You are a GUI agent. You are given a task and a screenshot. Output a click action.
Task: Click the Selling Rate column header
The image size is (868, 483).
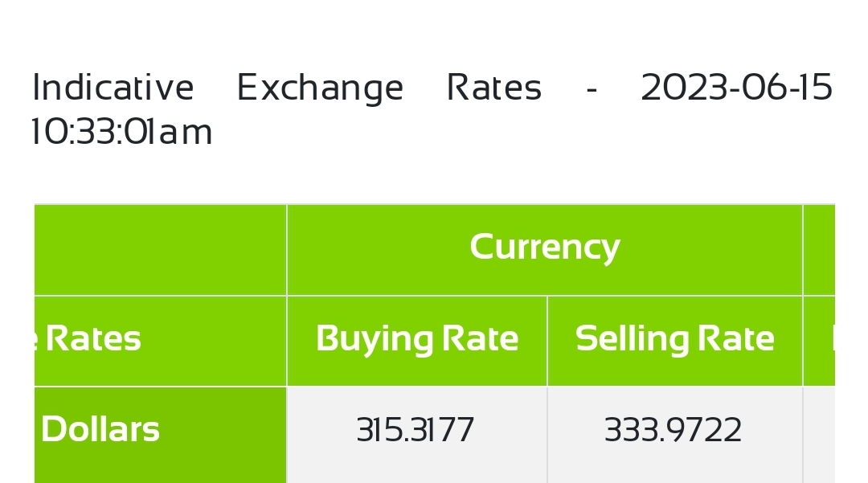[675, 341]
